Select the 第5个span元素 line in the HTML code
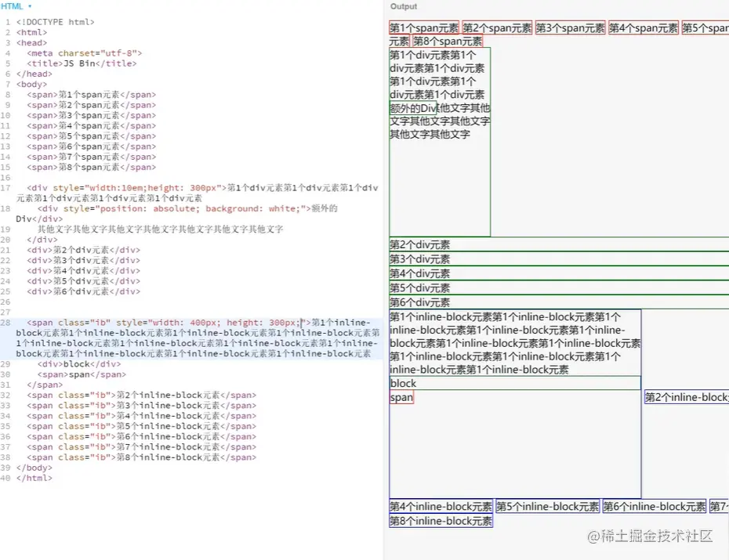The image size is (729, 560). 92,136
